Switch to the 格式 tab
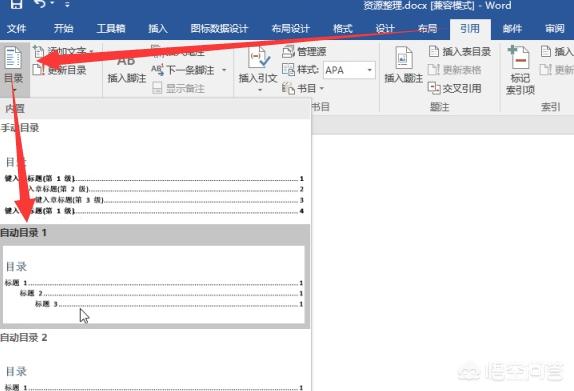The image size is (574, 391). pos(343,29)
